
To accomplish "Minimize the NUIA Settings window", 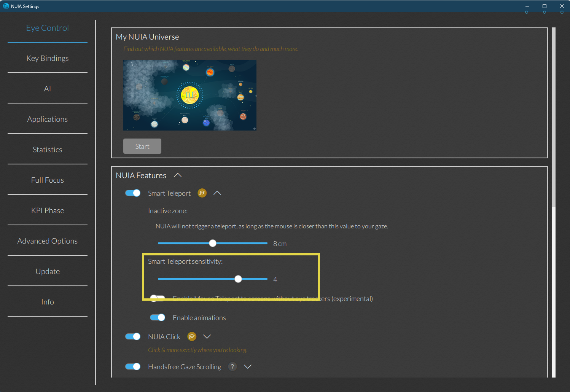I will [x=527, y=6].
